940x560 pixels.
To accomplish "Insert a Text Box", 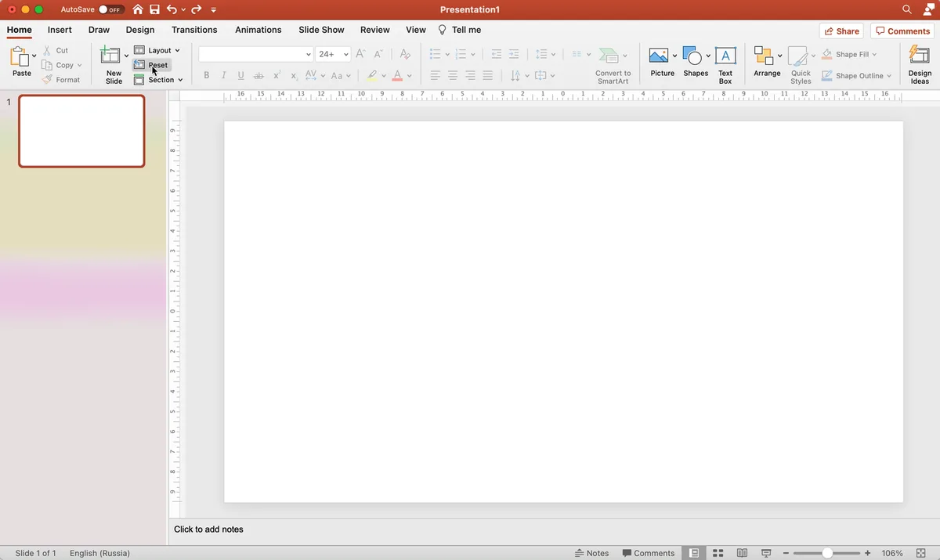I will (725, 66).
